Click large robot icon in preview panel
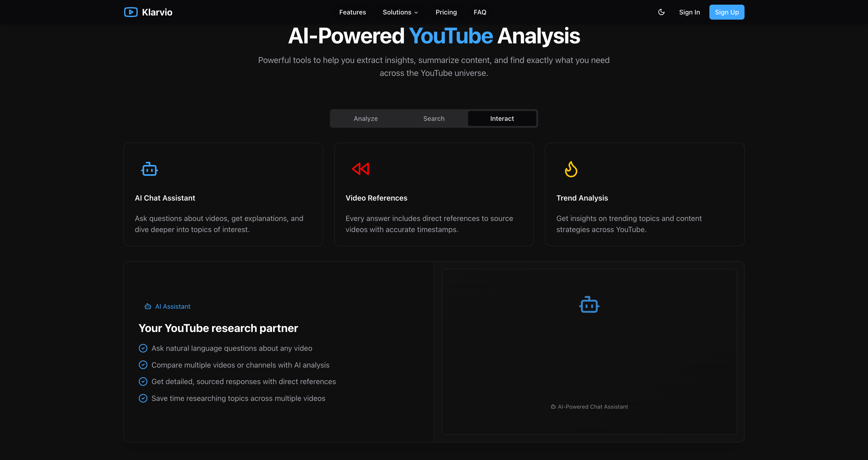Viewport: 868px width, 460px height. [589, 305]
